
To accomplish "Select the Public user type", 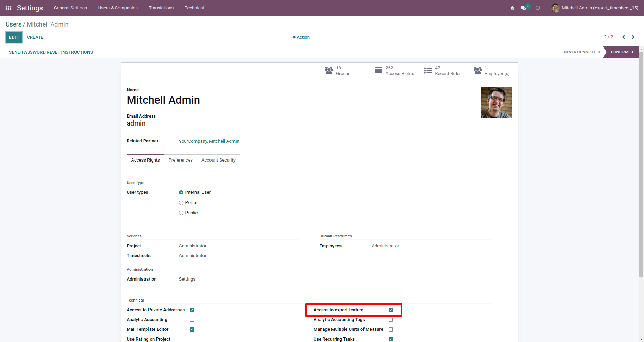I will (181, 213).
